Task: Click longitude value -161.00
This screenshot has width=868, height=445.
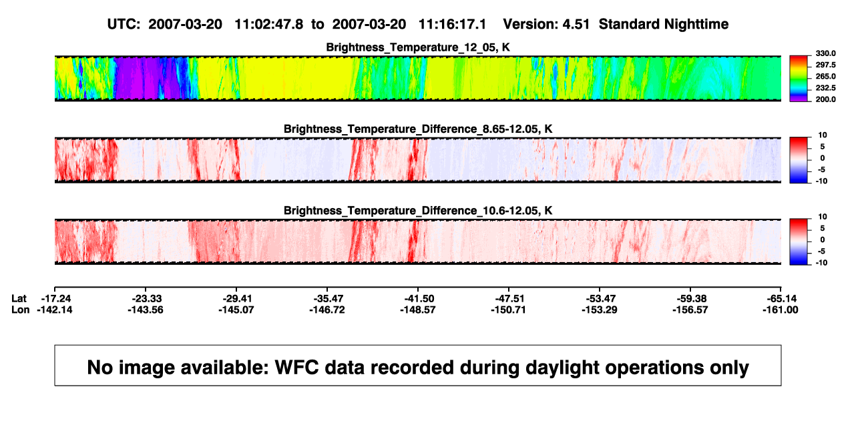Action: click(x=781, y=310)
